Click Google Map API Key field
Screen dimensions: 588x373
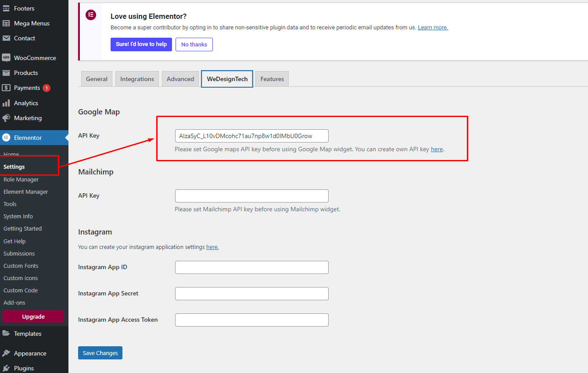point(252,136)
